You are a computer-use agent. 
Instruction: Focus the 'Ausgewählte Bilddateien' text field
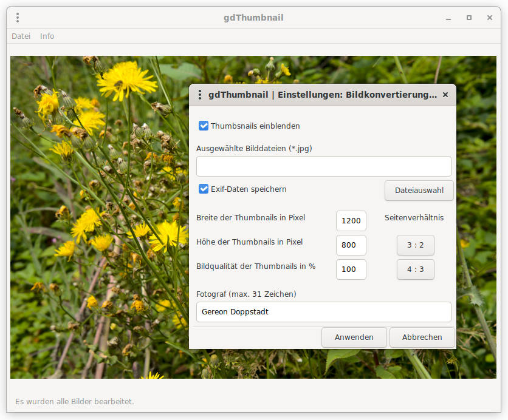pos(323,166)
